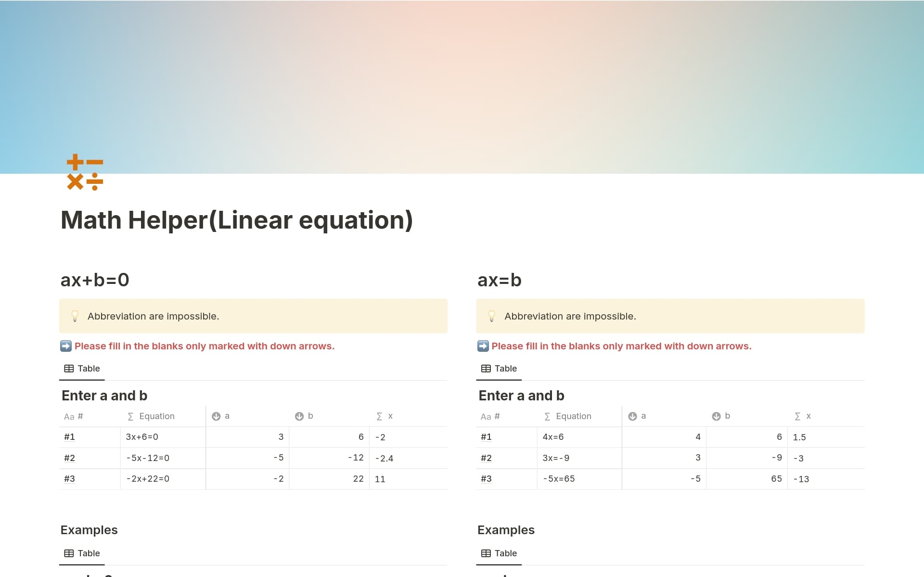Click the down-arrow icon on the a column in ax+b=0 table
The height and width of the screenshot is (577, 924).
pos(217,416)
